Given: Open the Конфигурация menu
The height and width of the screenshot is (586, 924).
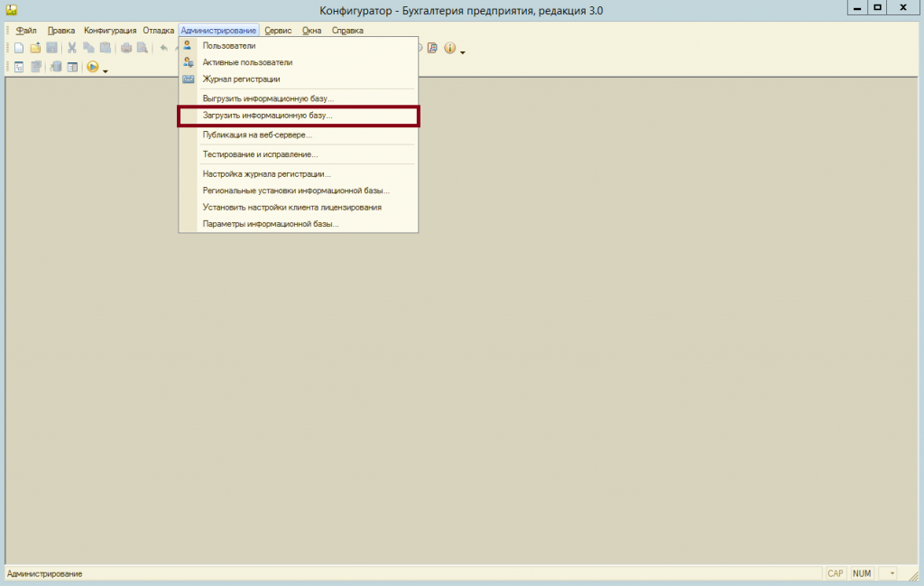Looking at the screenshot, I should click(110, 31).
